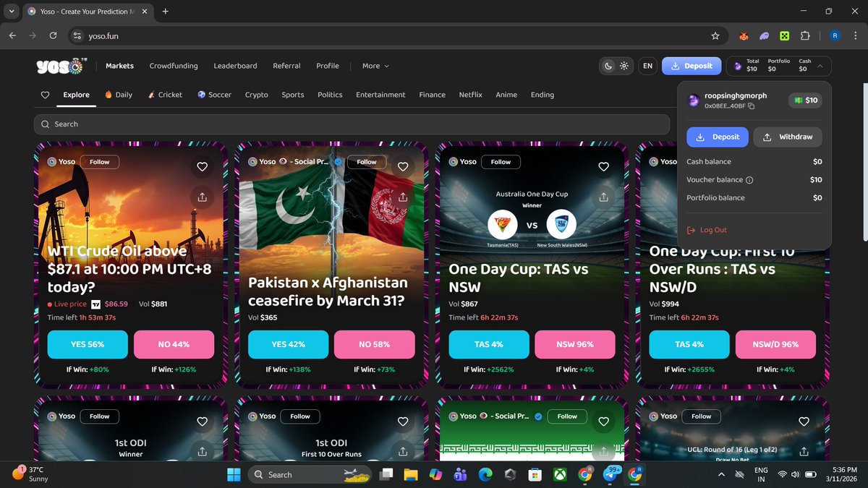The image size is (868, 488).
Task: Copy the wallet address 0x08EE...40BF
Action: tap(752, 106)
